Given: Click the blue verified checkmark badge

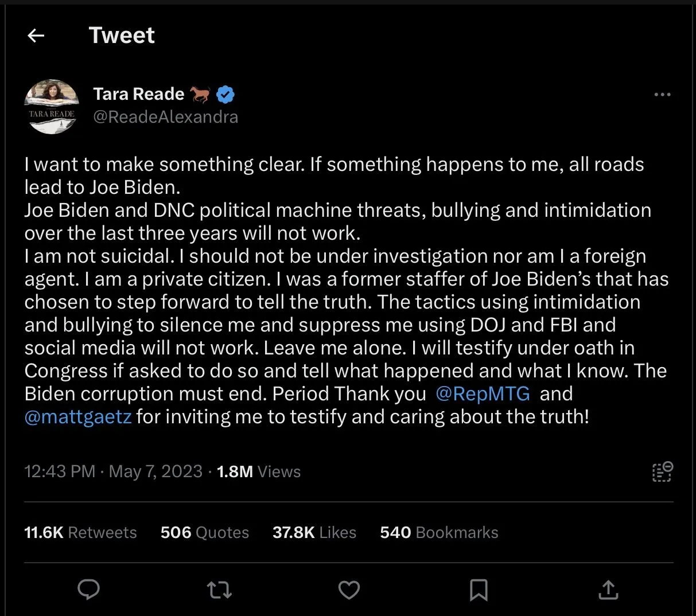Looking at the screenshot, I should [x=225, y=94].
